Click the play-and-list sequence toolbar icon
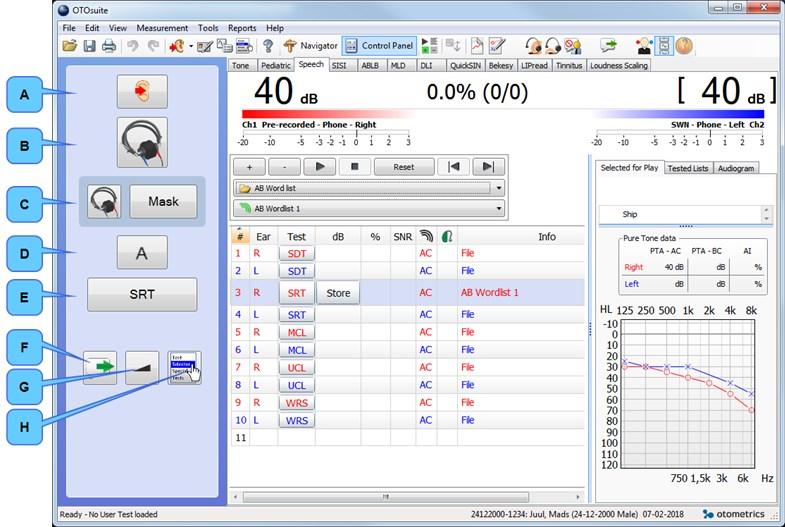This screenshot has height=527, width=785. click(x=429, y=46)
